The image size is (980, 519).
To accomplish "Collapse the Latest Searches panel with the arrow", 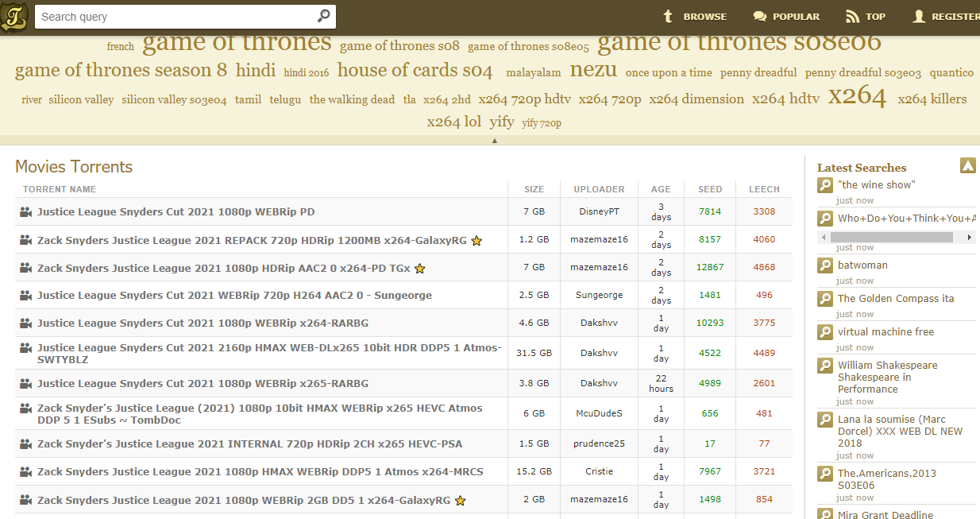I will [x=967, y=165].
